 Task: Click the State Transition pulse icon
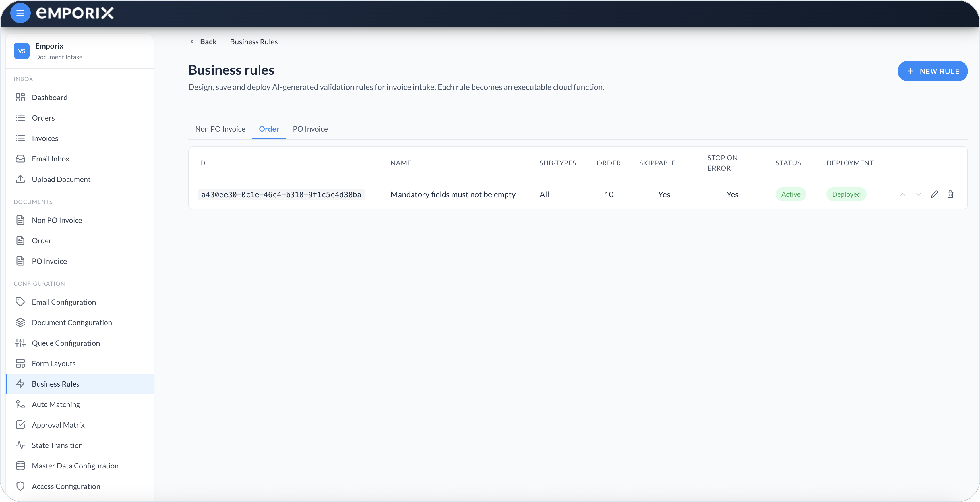(x=20, y=445)
